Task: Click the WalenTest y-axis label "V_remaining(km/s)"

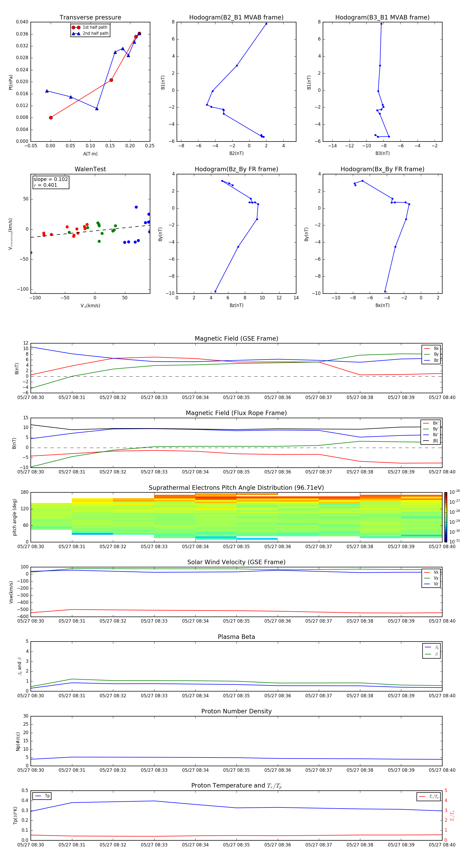Action: pos(11,234)
